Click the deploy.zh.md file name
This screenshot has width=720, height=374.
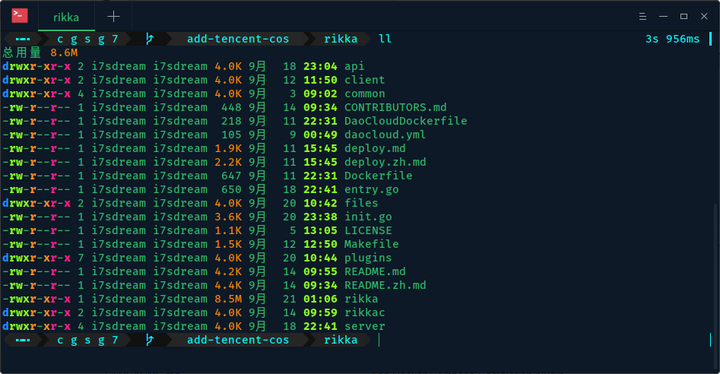pos(385,162)
